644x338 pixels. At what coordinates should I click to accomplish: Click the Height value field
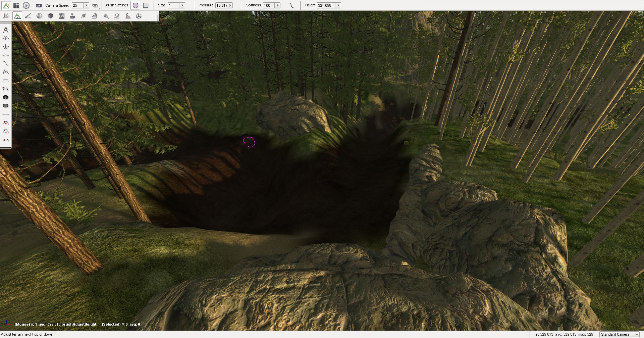coord(326,5)
